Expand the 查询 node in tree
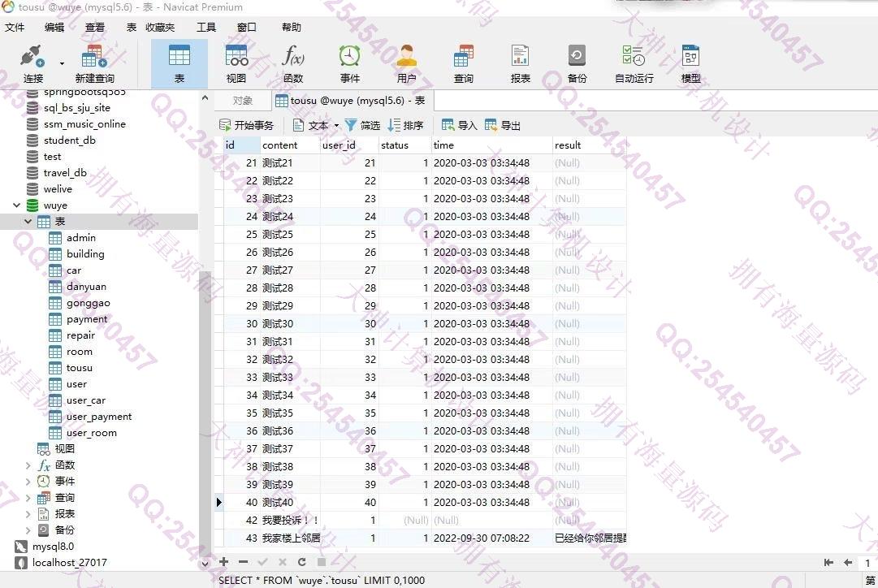 [28, 498]
